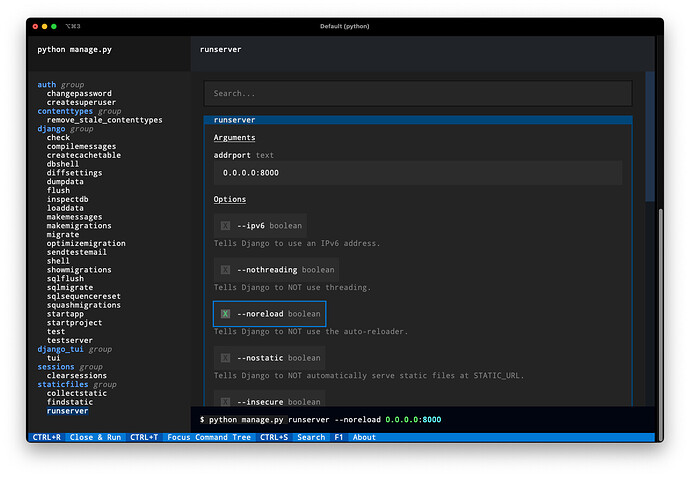The height and width of the screenshot is (477, 690).
Task: Edit the addrport text field
Action: click(x=418, y=172)
